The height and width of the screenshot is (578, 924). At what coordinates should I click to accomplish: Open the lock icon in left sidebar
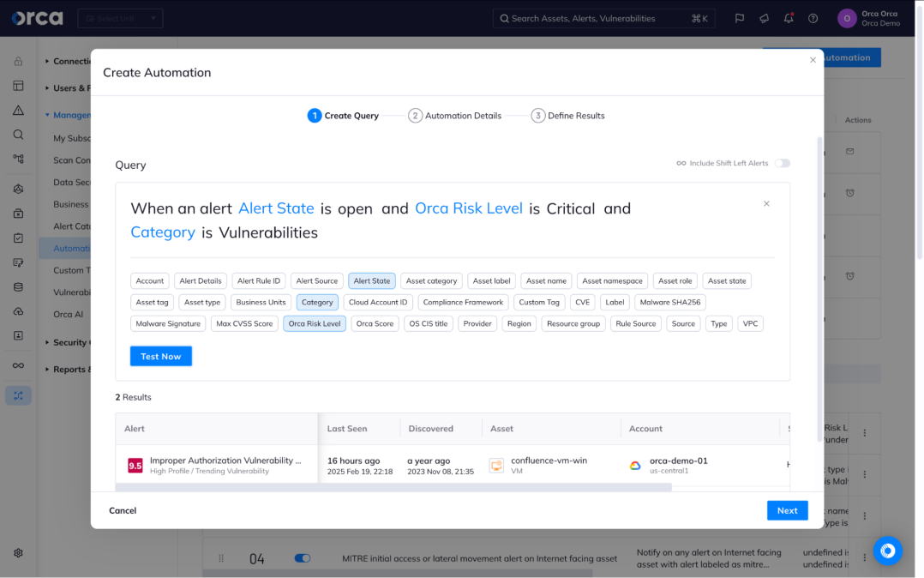[18, 62]
